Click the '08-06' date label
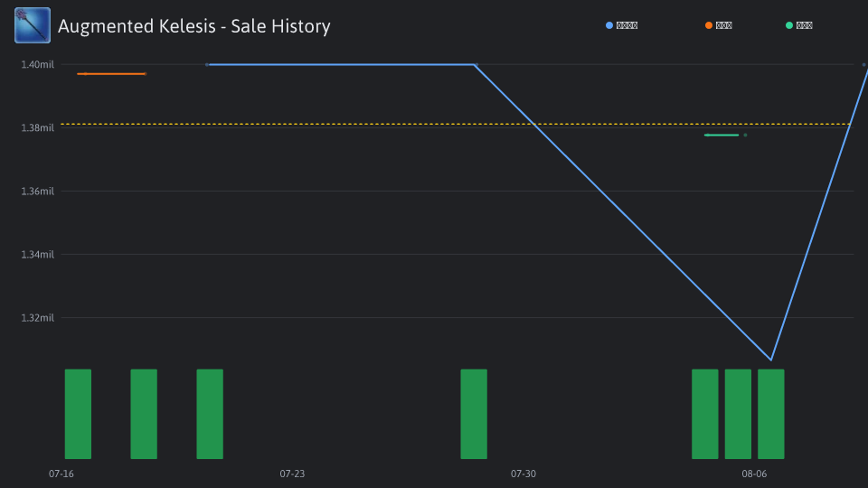This screenshot has width=868, height=488. pos(754,474)
